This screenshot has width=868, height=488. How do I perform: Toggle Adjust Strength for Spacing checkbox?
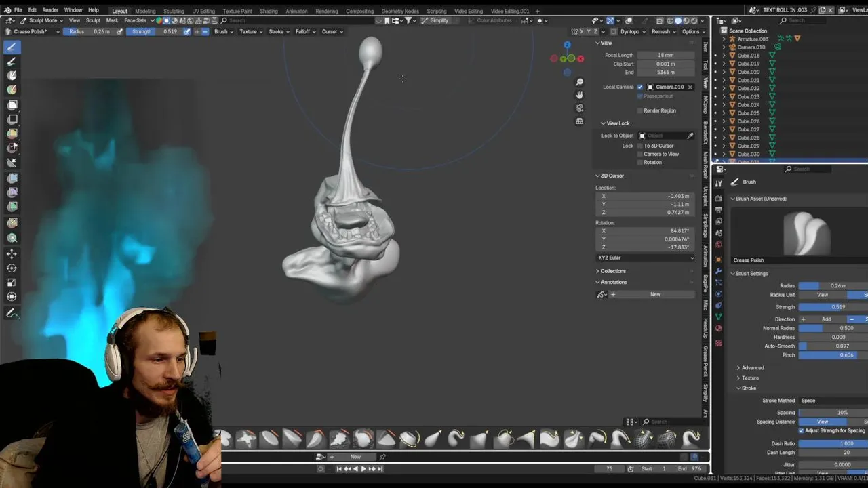[801, 430]
